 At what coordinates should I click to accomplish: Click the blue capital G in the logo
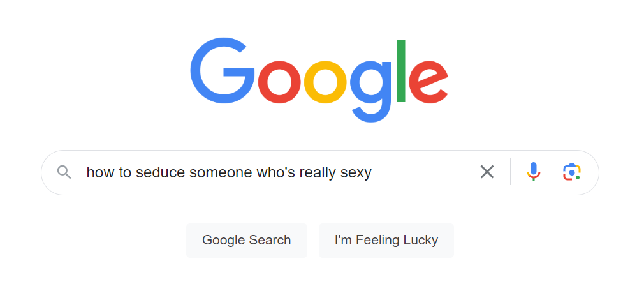point(223,70)
